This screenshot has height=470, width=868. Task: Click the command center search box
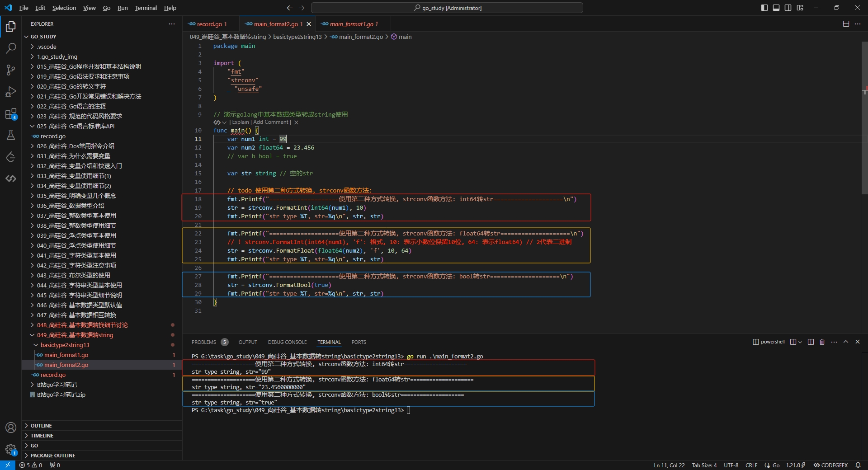(447, 8)
